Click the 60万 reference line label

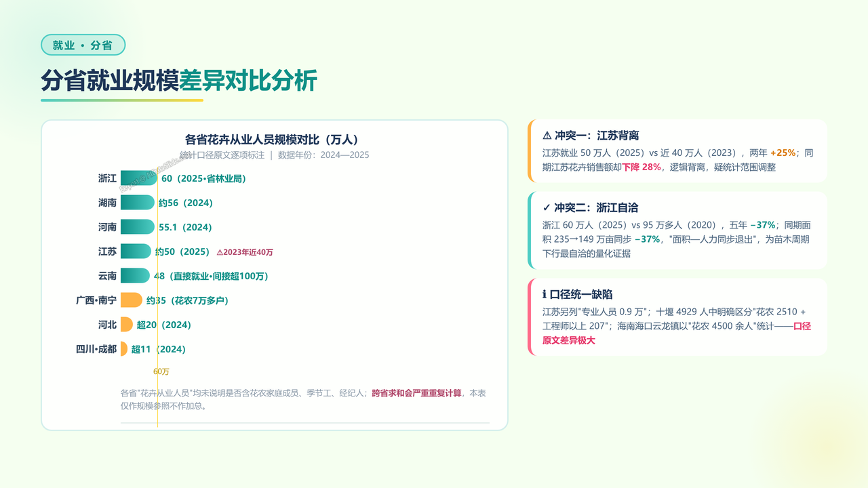(161, 371)
